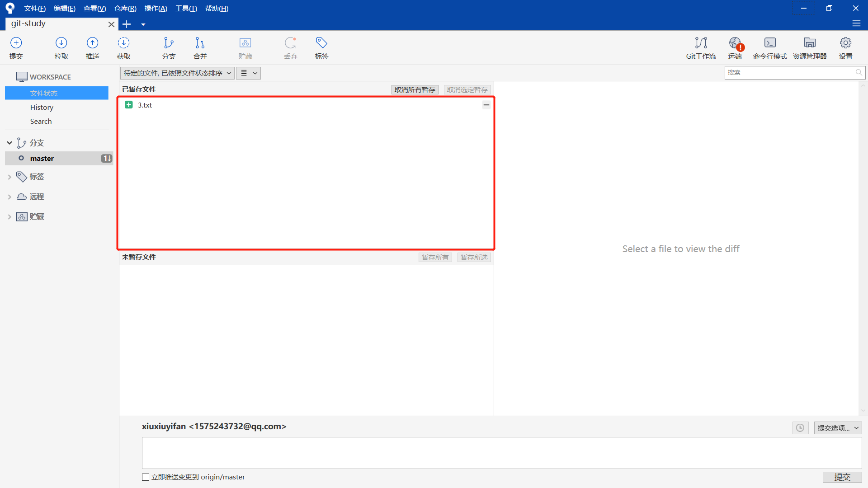Select the 获取 (Fetch) icon
This screenshot has height=488, width=868.
pyautogui.click(x=123, y=47)
